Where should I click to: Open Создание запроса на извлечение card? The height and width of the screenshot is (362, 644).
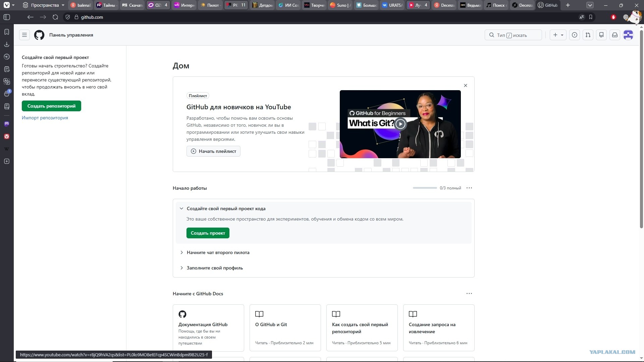[439, 328]
